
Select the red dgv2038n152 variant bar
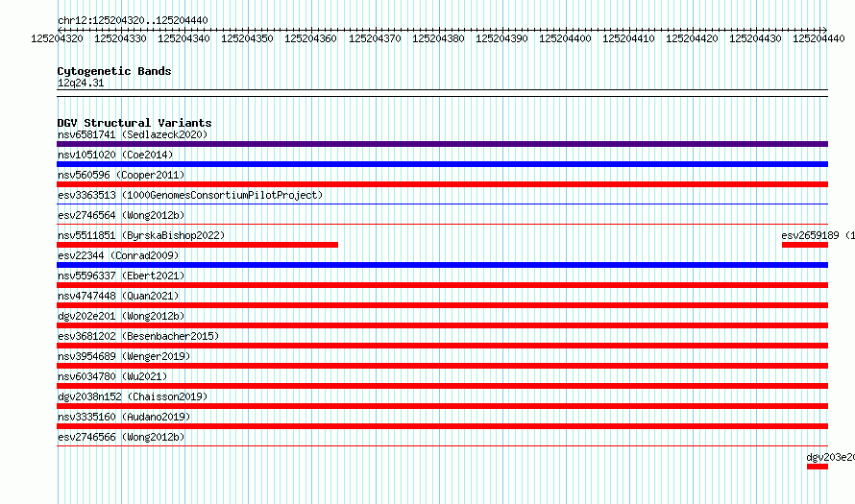click(x=442, y=406)
